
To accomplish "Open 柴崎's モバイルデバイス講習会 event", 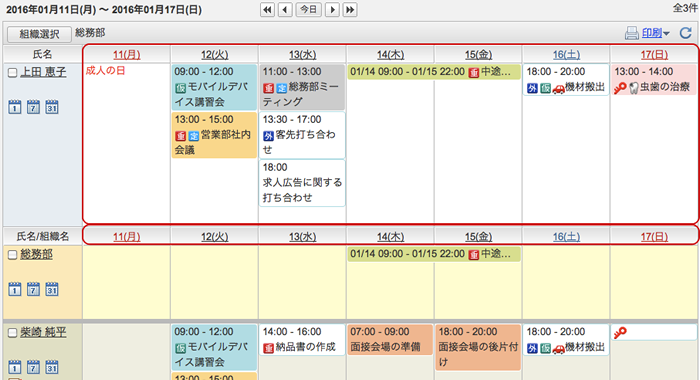I will tap(214, 347).
